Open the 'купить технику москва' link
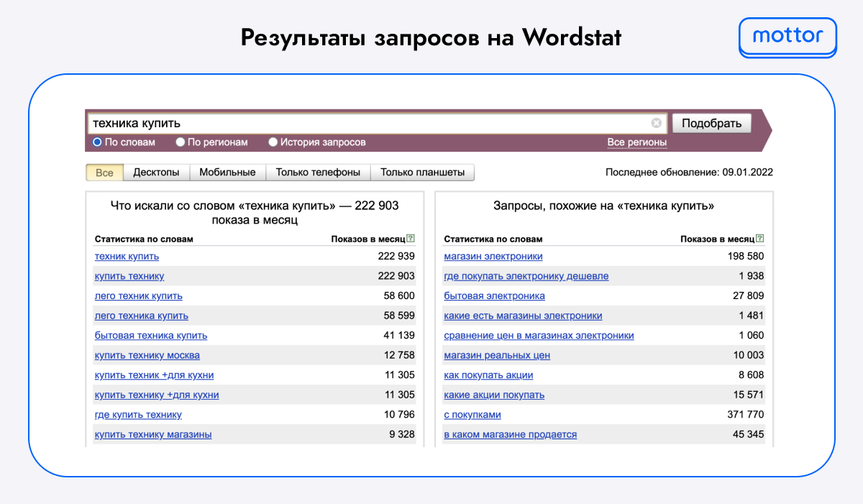 [x=147, y=355]
